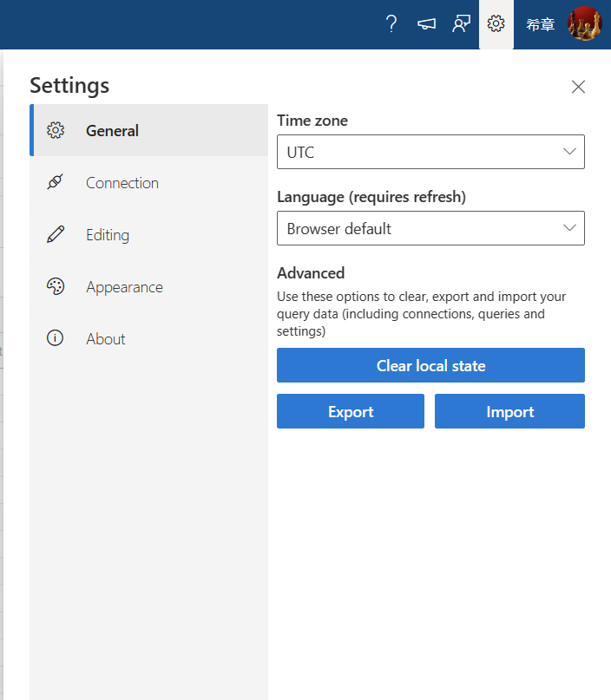This screenshot has height=700, width=611.
Task: Click the Editing pencil icon
Action: click(x=56, y=234)
